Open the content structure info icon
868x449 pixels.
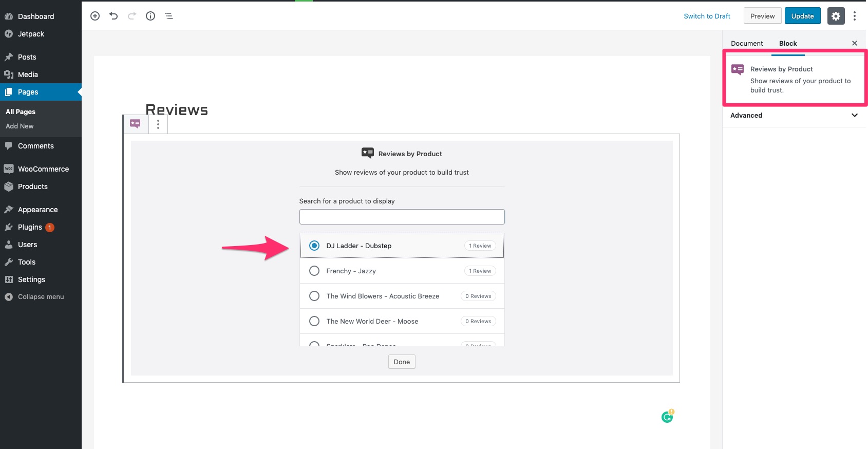150,16
